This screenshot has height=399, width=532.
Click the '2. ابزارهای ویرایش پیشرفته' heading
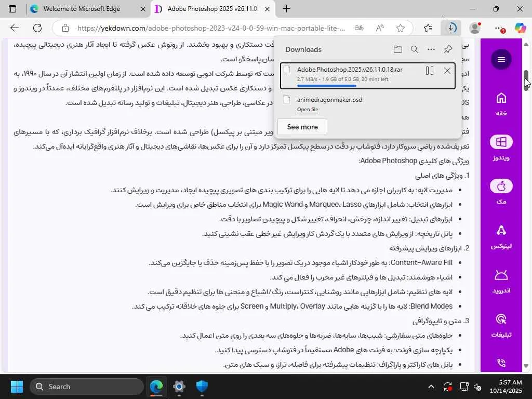[x=429, y=248]
